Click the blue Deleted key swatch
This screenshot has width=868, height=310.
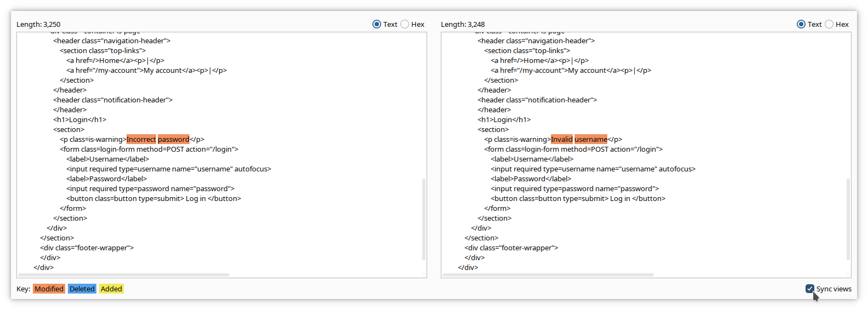(x=82, y=289)
